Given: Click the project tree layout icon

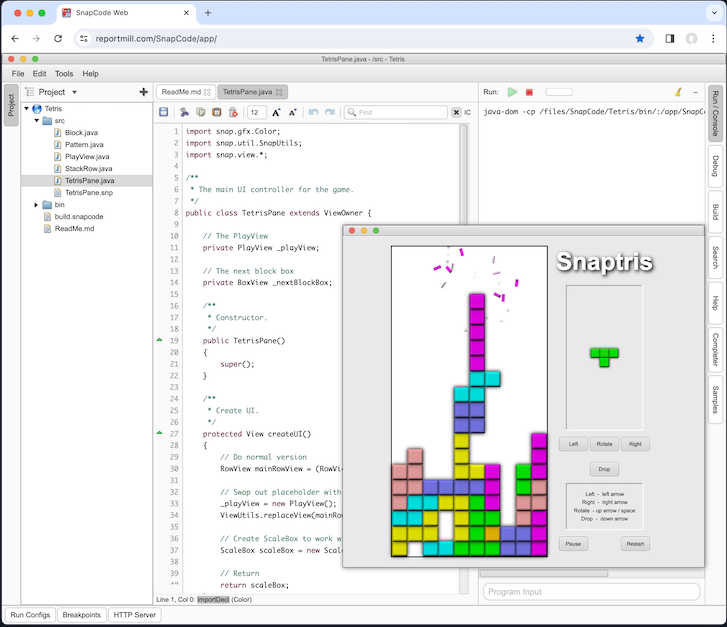Looking at the screenshot, I should click(30, 92).
